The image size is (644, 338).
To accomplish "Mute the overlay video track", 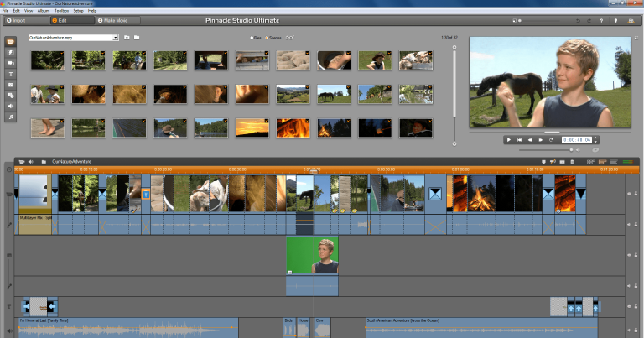I will 629,255.
